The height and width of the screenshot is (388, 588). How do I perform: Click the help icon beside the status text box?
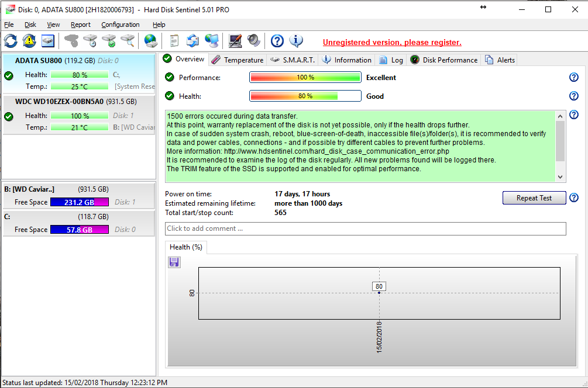click(574, 115)
